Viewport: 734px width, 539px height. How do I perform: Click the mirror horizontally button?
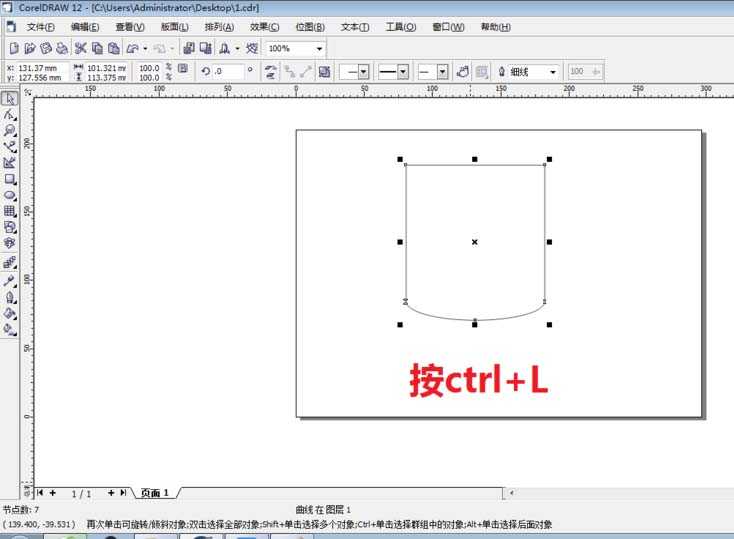tap(270, 72)
